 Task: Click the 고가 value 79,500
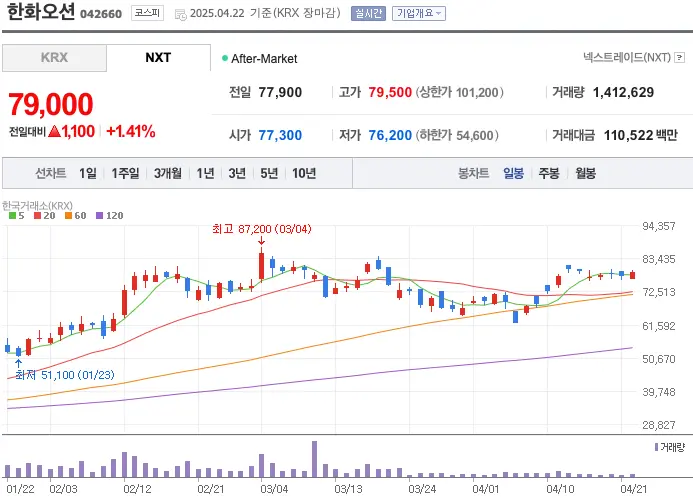tap(390, 92)
